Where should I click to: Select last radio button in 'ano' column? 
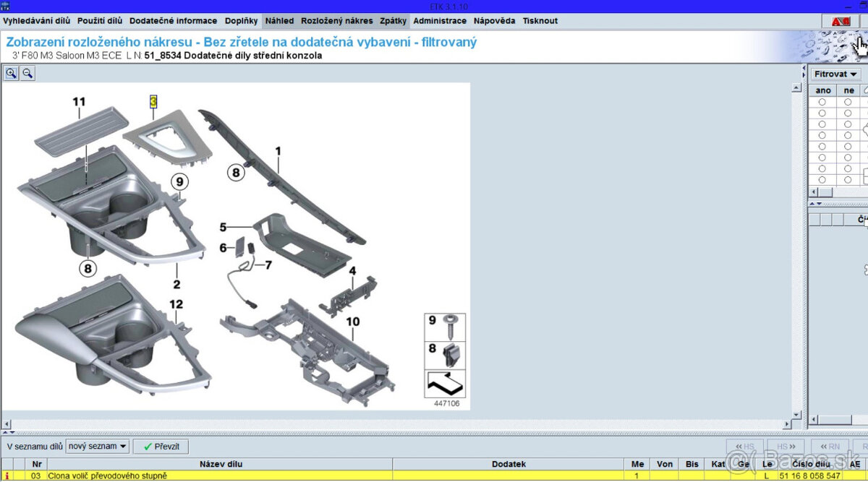(x=822, y=179)
